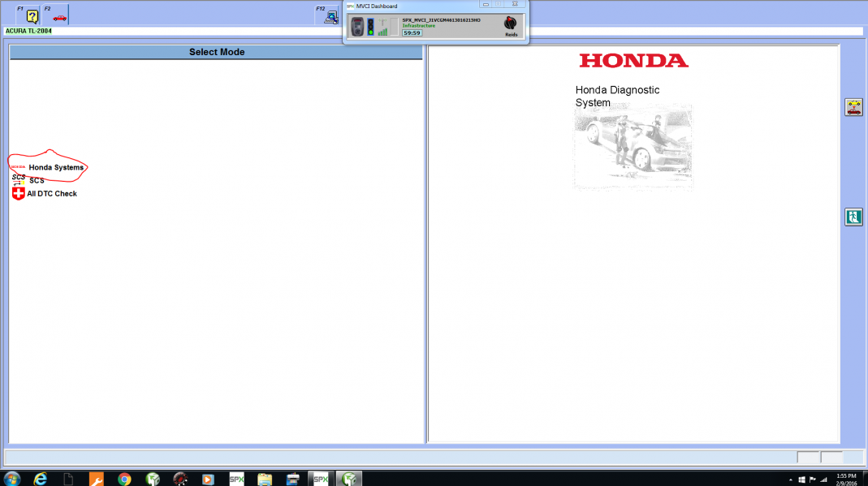Select Honda Systems mode

(56, 167)
